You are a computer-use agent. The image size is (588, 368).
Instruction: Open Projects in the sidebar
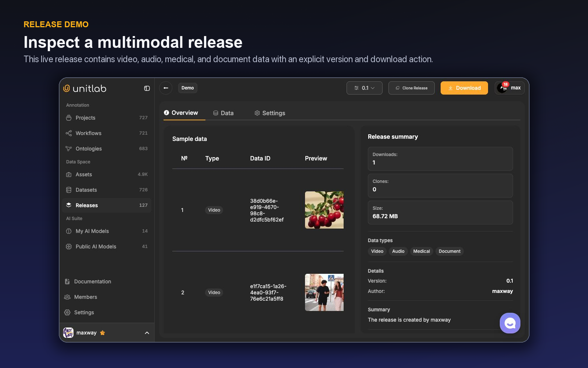pyautogui.click(x=107, y=118)
